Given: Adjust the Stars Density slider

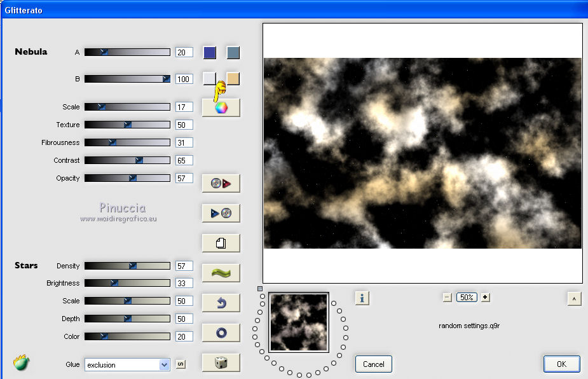Looking at the screenshot, I should (127, 266).
